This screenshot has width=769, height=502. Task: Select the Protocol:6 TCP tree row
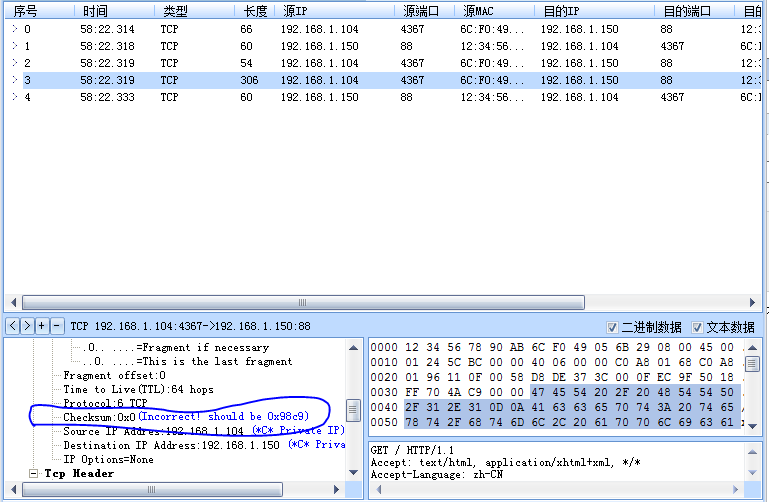point(105,403)
